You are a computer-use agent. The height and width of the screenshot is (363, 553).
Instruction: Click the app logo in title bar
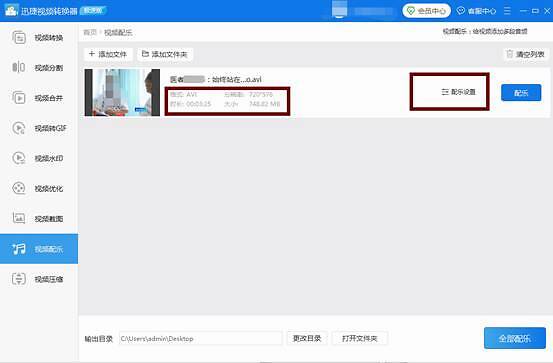[x=11, y=10]
